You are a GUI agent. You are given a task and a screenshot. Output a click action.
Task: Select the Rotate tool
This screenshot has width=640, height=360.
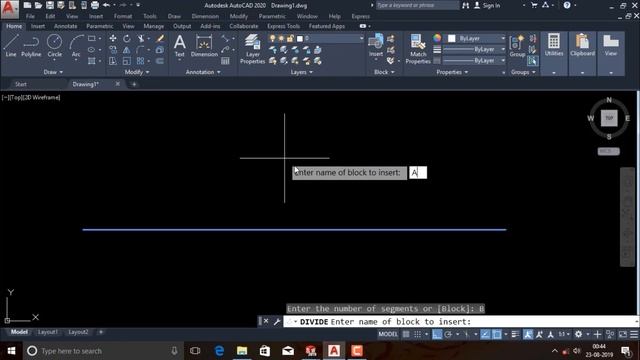click(x=127, y=38)
